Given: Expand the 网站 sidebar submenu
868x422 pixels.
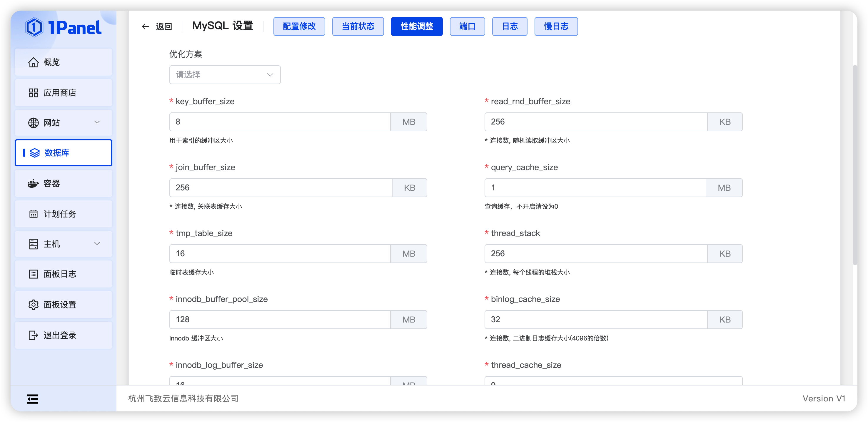Looking at the screenshot, I should click(97, 123).
